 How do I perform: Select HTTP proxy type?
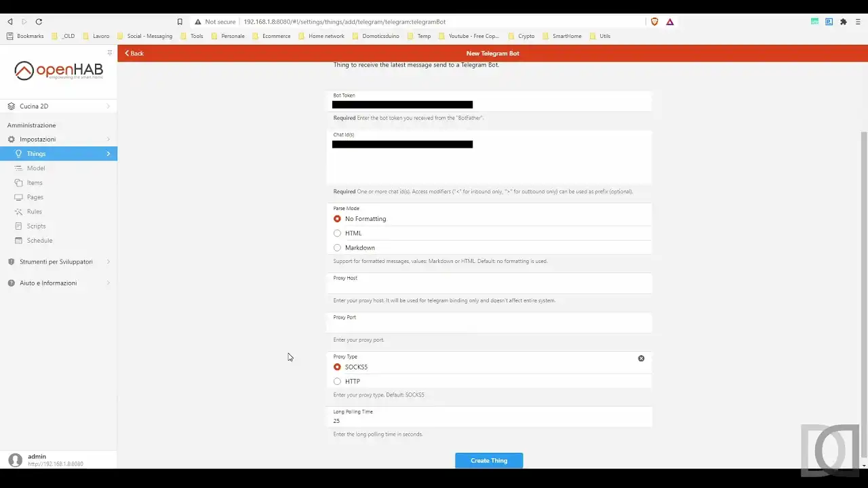point(489,382)
